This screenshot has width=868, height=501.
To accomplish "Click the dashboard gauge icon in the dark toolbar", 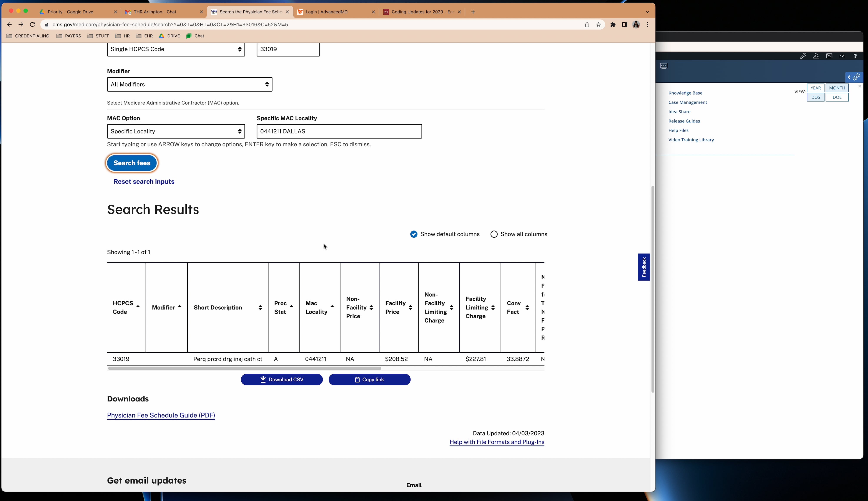I will pos(842,56).
